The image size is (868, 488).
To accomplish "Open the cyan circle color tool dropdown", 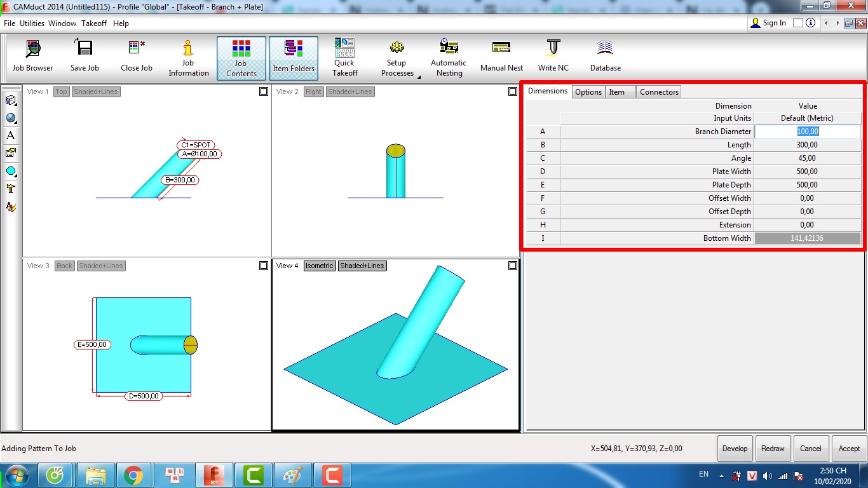I will [11, 171].
